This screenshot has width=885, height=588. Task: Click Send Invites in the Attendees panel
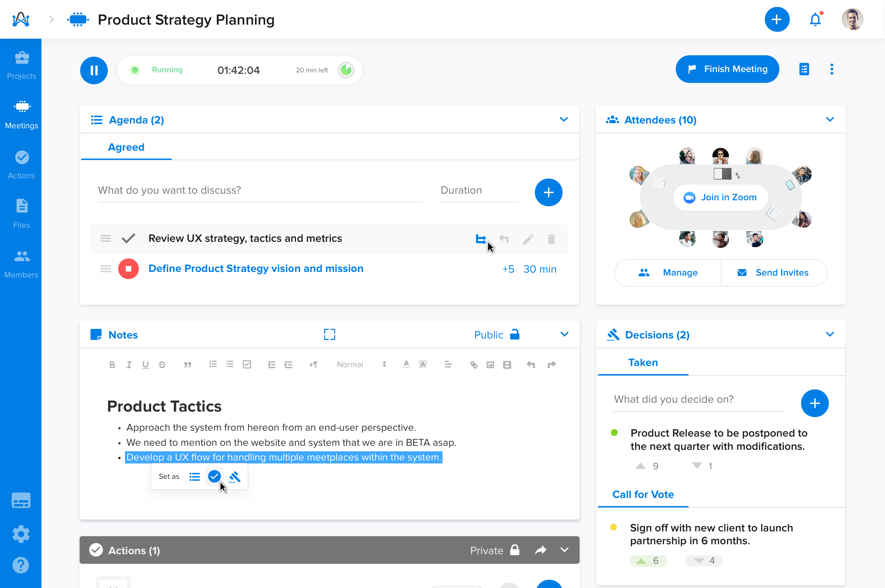click(x=774, y=273)
